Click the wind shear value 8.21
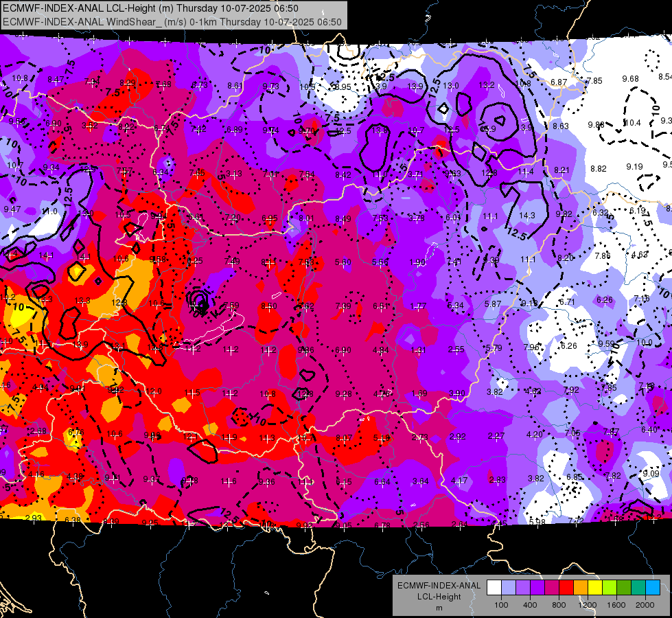 [x=561, y=170]
